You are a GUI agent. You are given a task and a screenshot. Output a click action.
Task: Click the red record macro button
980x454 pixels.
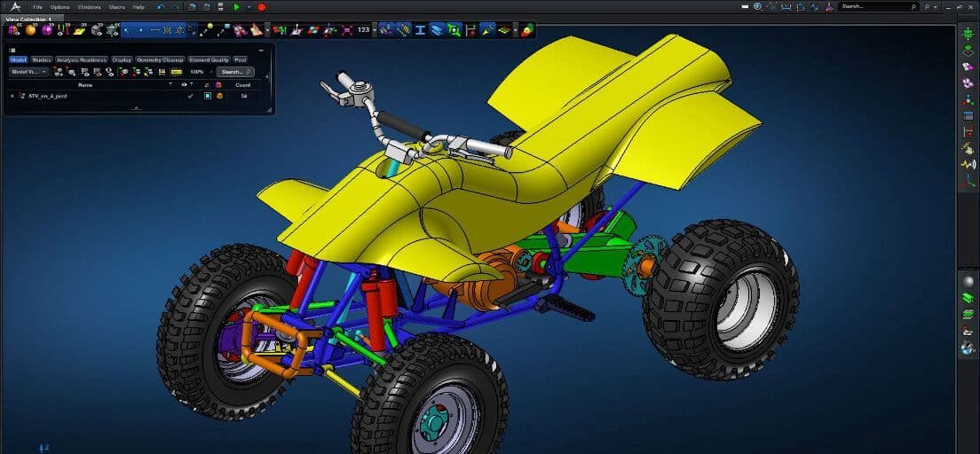tap(262, 6)
